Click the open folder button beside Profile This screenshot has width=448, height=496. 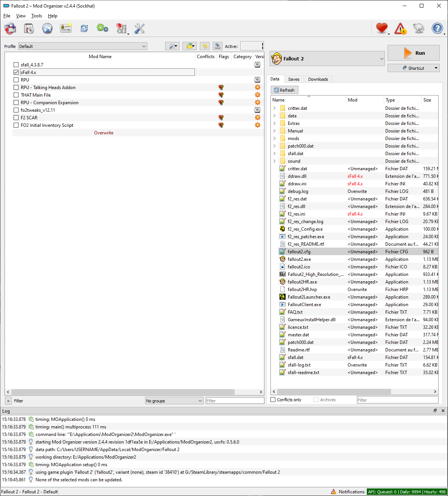coord(190,46)
